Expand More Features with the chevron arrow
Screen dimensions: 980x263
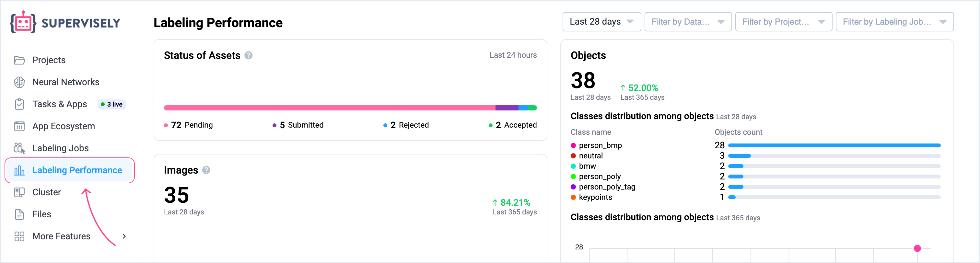click(x=124, y=236)
